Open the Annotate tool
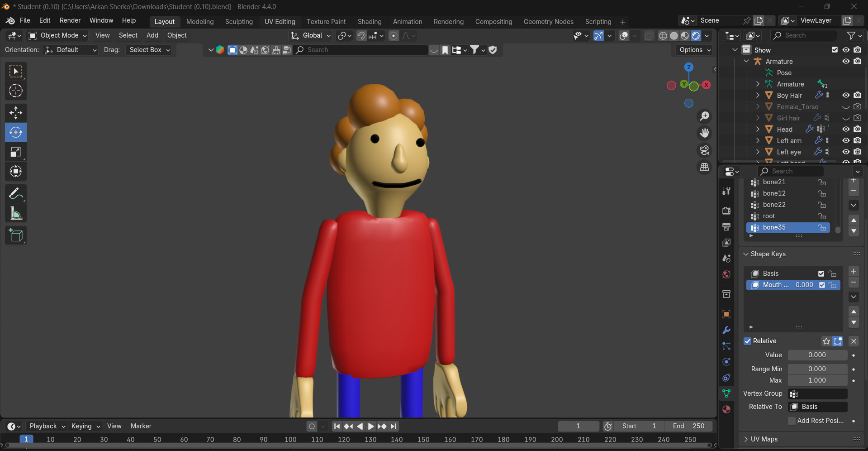 pyautogui.click(x=16, y=193)
